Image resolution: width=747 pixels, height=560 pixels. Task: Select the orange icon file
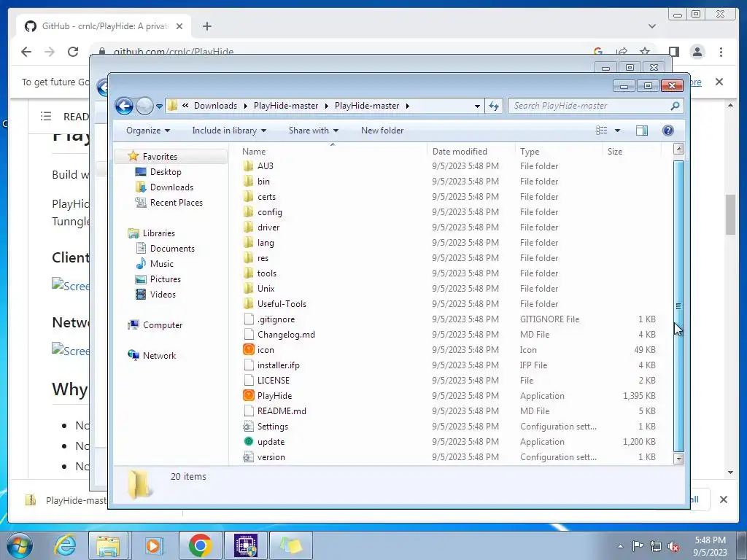248,349
